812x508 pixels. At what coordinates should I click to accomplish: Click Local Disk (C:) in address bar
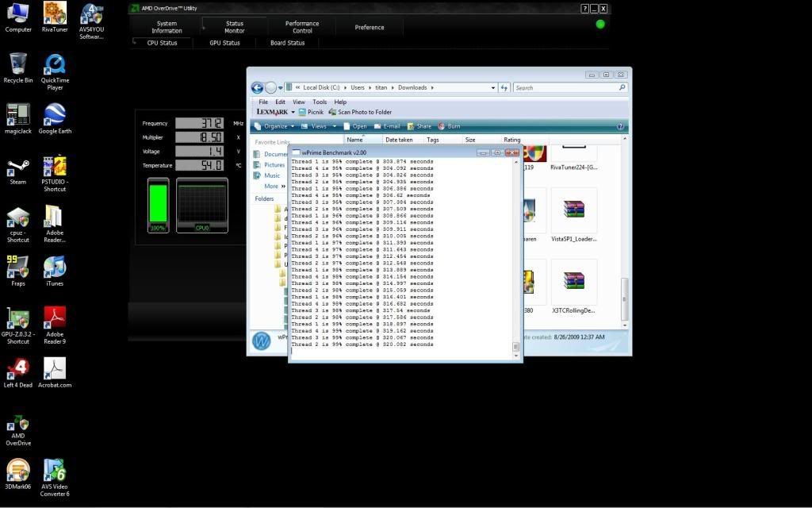(x=321, y=87)
